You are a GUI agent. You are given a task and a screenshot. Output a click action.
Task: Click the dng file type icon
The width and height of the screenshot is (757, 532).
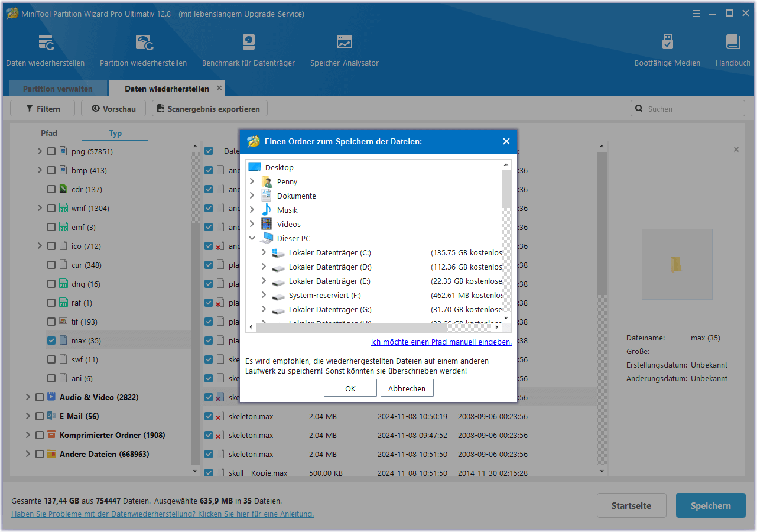click(x=63, y=284)
